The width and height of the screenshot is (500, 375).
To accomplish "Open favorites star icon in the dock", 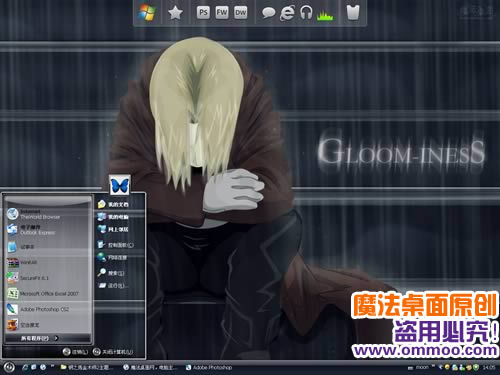I will 175,13.
